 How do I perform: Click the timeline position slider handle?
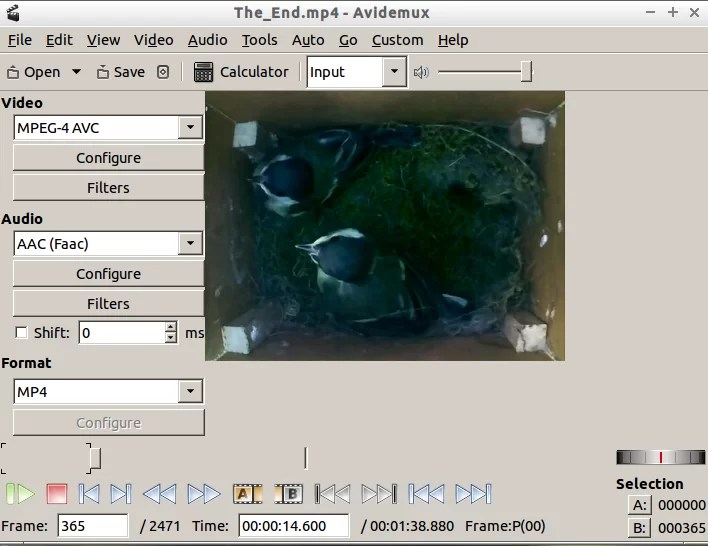(95, 459)
